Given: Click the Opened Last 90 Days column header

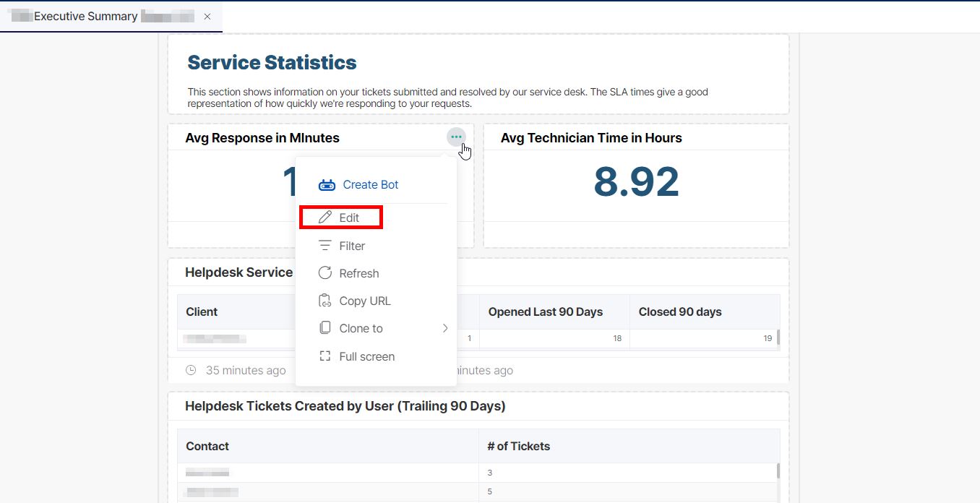Looking at the screenshot, I should coord(545,312).
